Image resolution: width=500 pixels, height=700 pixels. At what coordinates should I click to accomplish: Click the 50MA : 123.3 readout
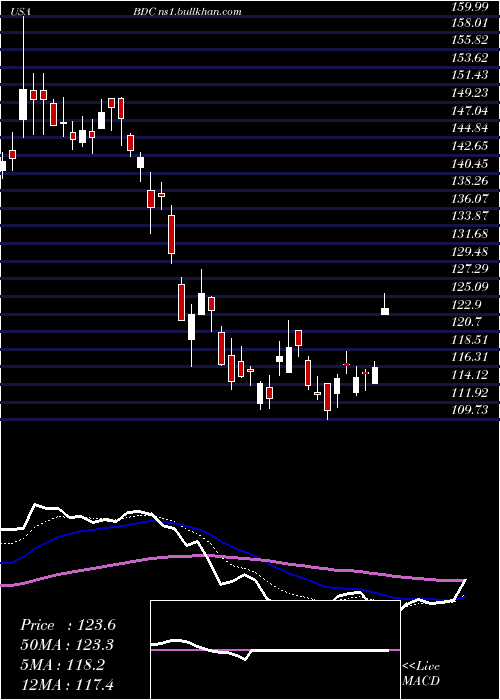click(67, 645)
